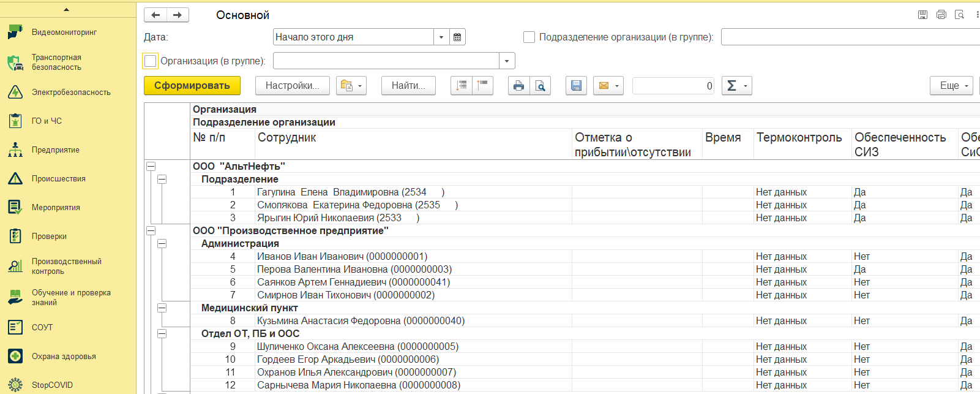Open the Производственный контроль section
The width and height of the screenshot is (980, 394).
67,267
